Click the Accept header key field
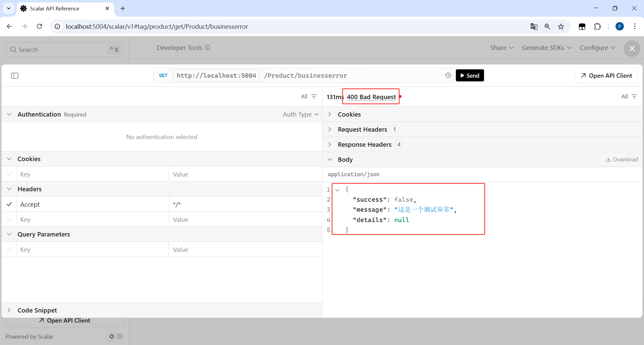Screen dimensions: 644x345 click(93, 204)
